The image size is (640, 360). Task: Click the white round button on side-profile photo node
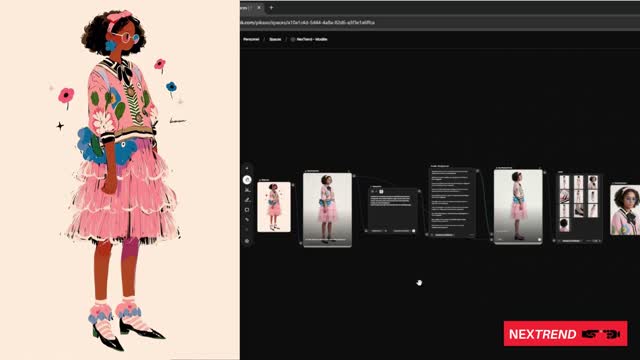tap(539, 240)
